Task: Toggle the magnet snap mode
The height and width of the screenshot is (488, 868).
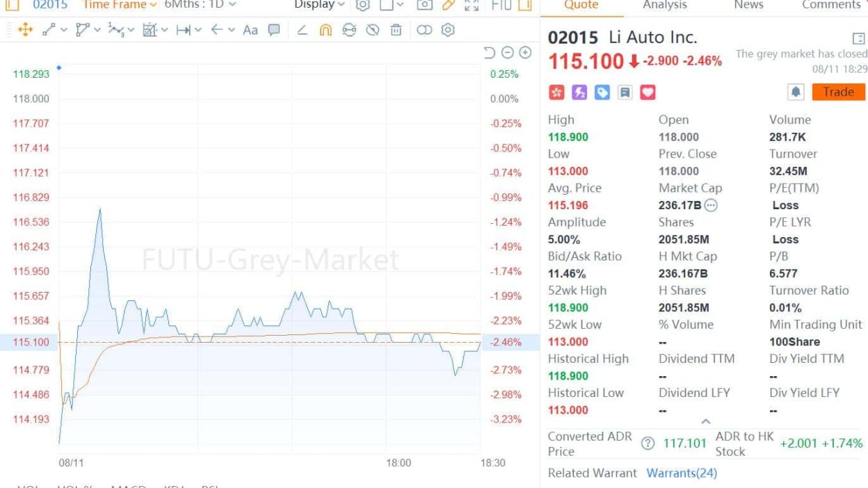Action: 325,30
